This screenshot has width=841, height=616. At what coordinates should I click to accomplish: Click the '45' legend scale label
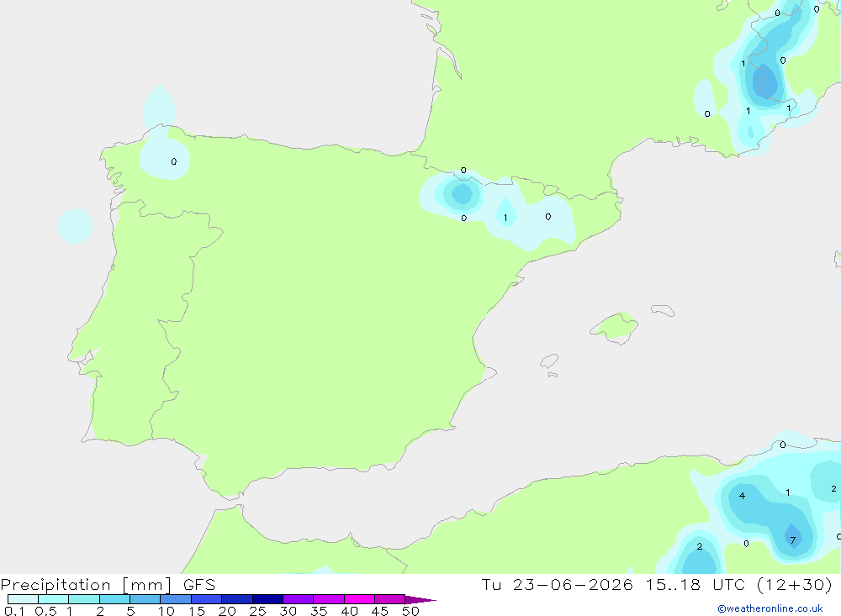click(x=380, y=611)
